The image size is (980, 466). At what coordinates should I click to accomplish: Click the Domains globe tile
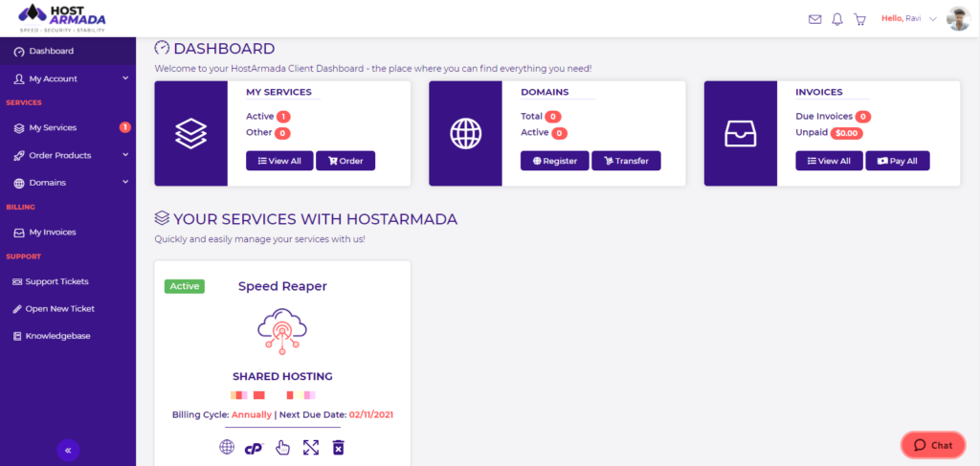tap(466, 133)
